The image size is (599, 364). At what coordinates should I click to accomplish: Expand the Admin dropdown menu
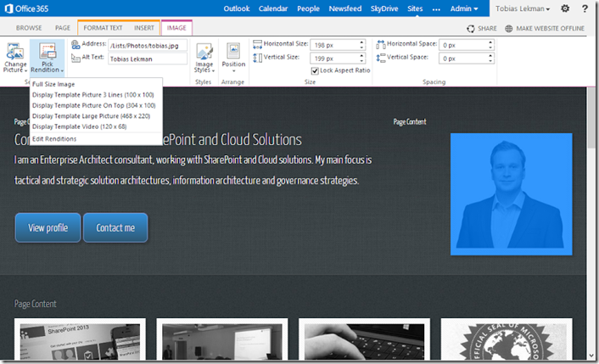point(464,8)
